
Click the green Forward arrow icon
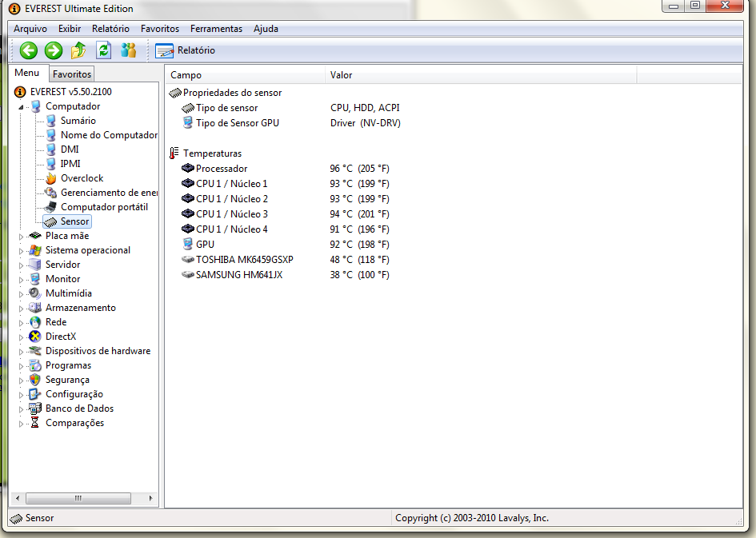point(54,51)
